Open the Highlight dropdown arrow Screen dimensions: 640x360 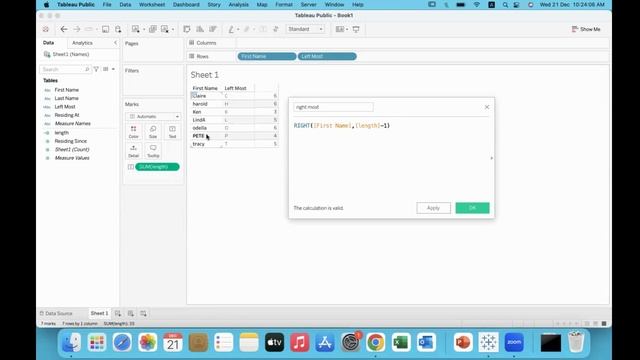[238, 29]
